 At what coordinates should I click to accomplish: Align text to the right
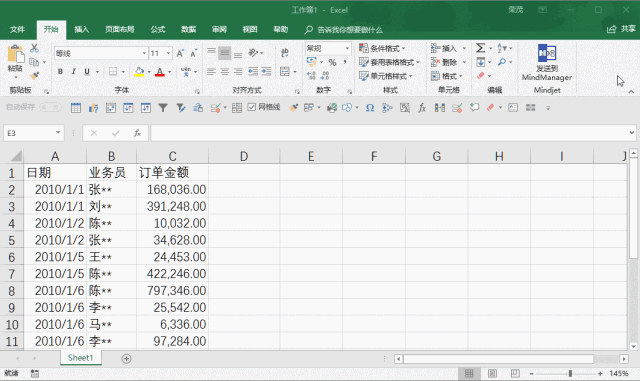click(x=238, y=72)
